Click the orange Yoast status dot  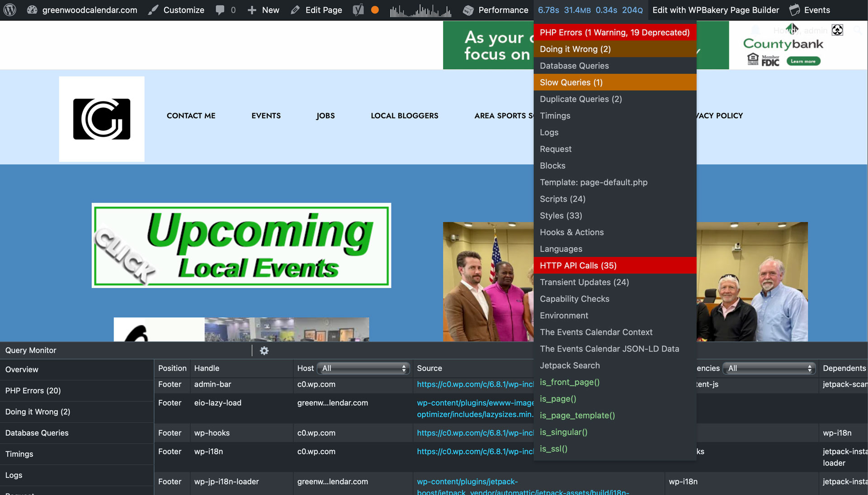[375, 10]
